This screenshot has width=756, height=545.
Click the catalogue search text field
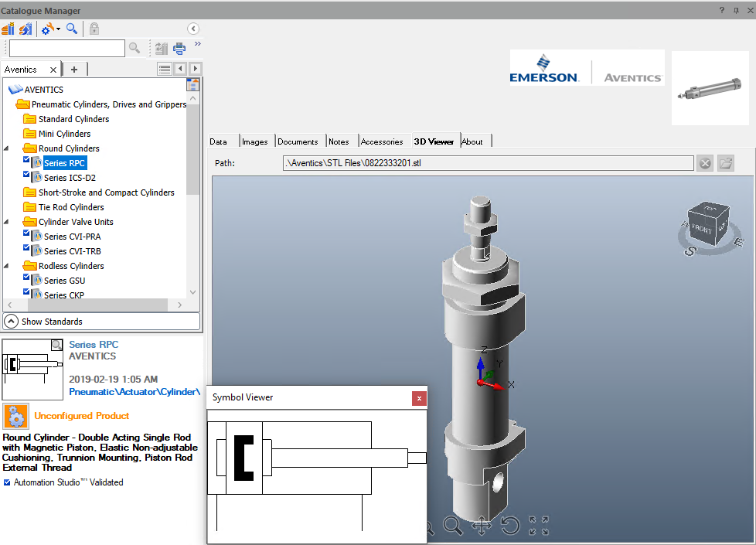pos(66,49)
